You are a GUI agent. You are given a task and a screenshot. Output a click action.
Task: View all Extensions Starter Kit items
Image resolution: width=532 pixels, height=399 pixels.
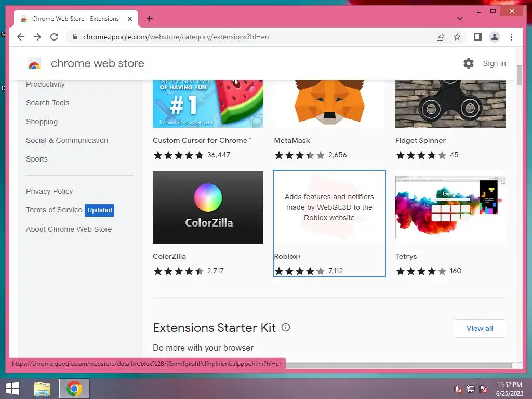click(x=480, y=328)
